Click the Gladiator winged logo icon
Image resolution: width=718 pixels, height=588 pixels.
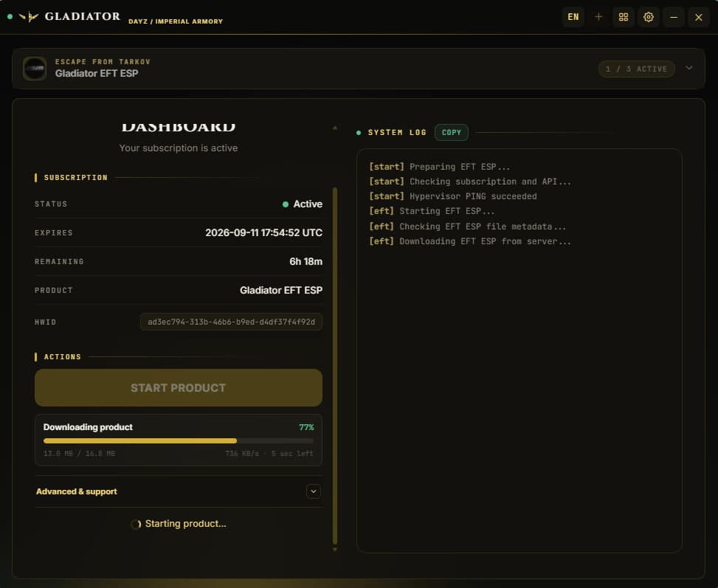(28, 17)
